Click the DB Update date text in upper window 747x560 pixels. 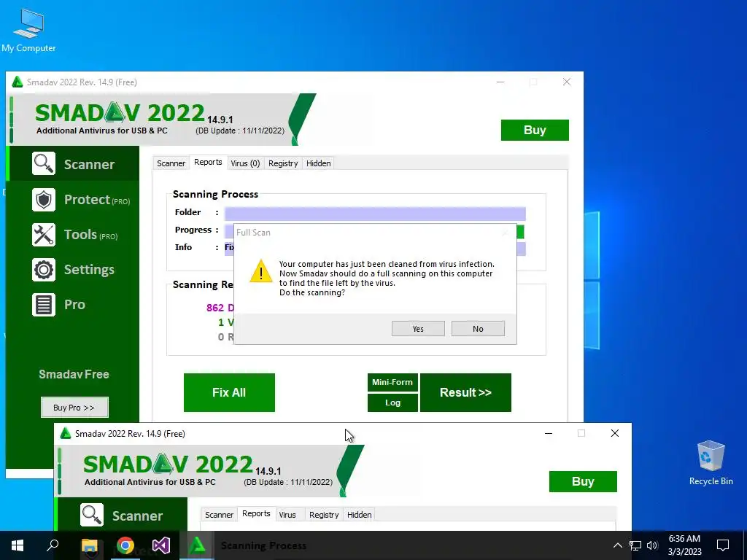click(240, 131)
